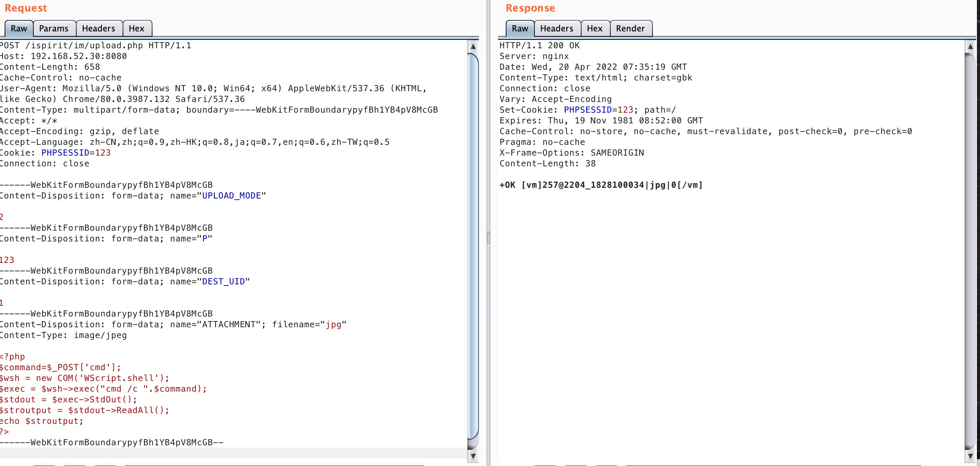Click the request Content-Type multipart/form-data line
The width and height of the screenshot is (980, 466).
219,110
